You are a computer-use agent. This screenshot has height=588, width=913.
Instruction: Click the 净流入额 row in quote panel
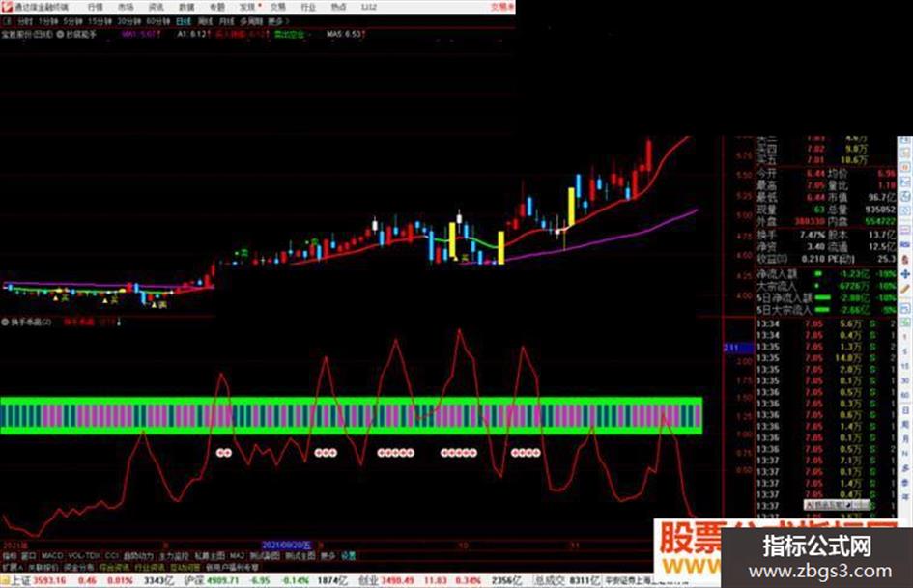coord(826,273)
